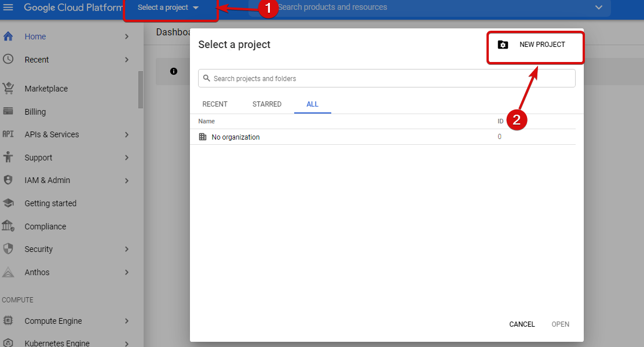This screenshot has height=347, width=644.
Task: Click the OPEN button in dialog
Action: tap(560, 324)
